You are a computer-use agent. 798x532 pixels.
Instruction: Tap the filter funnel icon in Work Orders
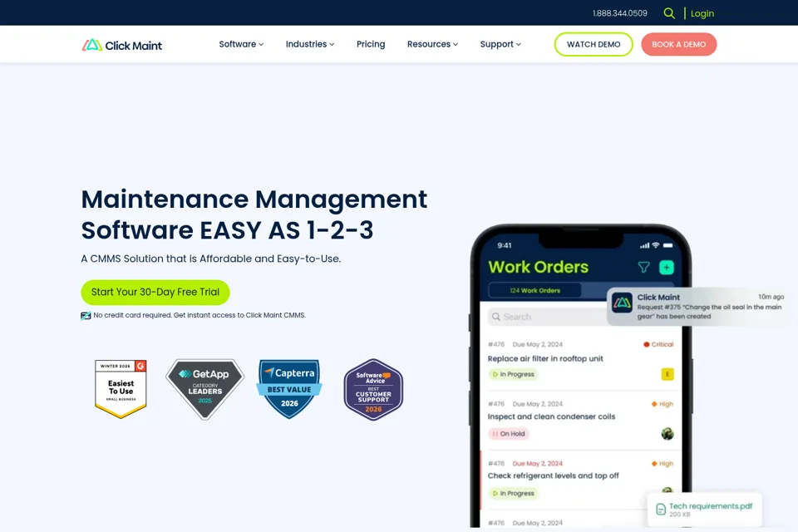click(x=643, y=268)
